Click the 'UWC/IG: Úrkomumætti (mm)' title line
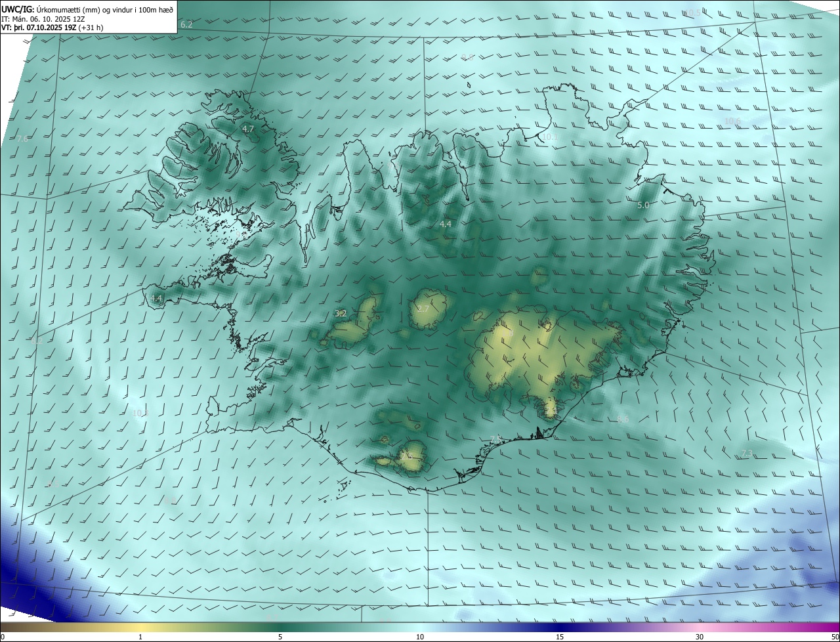The image size is (840, 642). point(87,9)
